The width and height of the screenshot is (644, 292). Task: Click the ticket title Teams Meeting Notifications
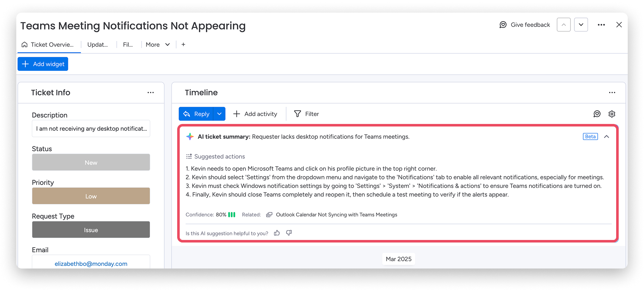133,26
